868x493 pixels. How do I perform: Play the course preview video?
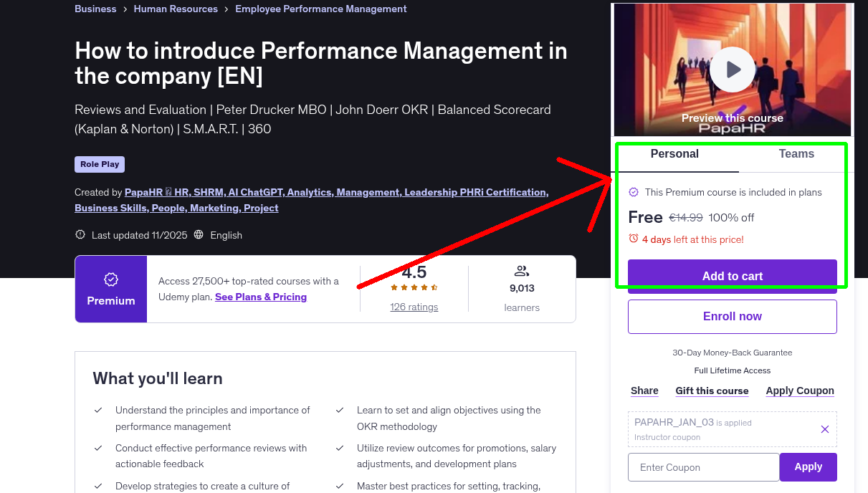pyautogui.click(x=732, y=70)
